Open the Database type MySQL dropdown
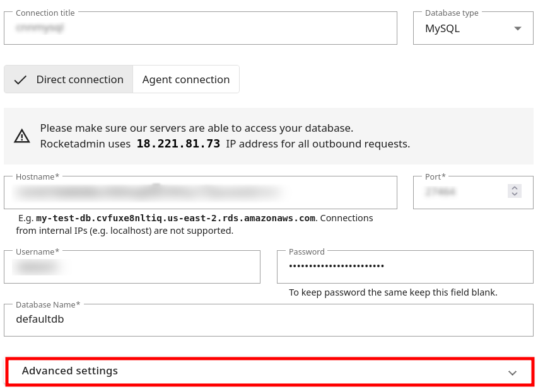This screenshot has width=538, height=392. click(472, 29)
